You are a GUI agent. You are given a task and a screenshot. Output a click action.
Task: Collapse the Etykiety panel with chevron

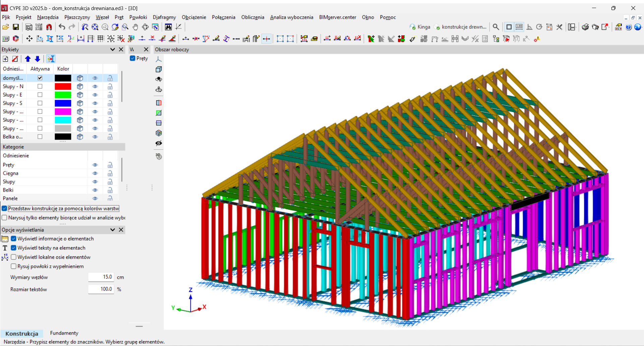pos(113,49)
